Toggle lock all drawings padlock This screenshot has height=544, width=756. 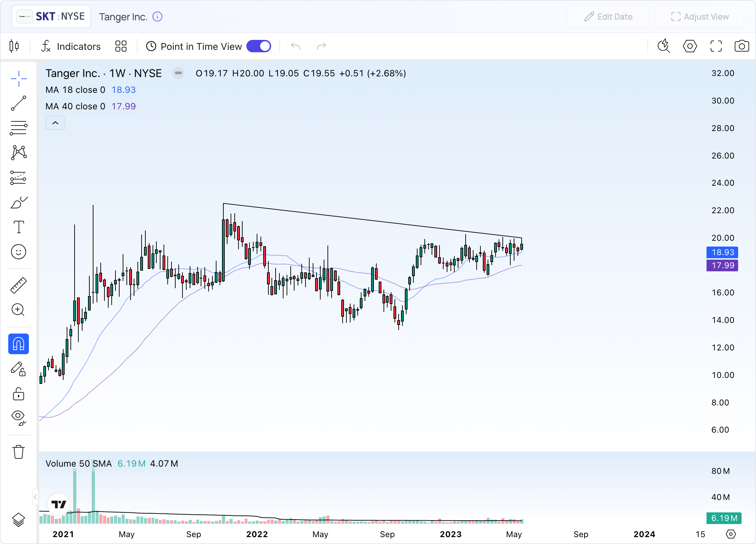pos(19,394)
